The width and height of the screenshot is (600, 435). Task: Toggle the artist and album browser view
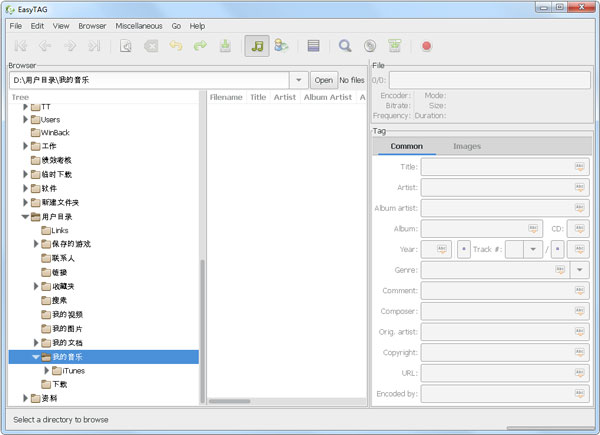point(281,46)
